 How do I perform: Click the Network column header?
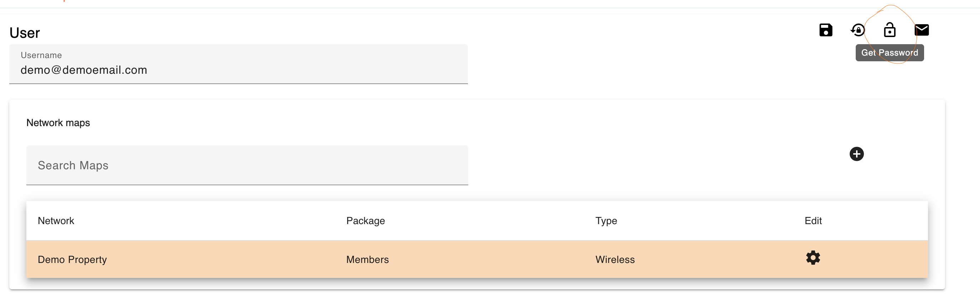[56, 221]
